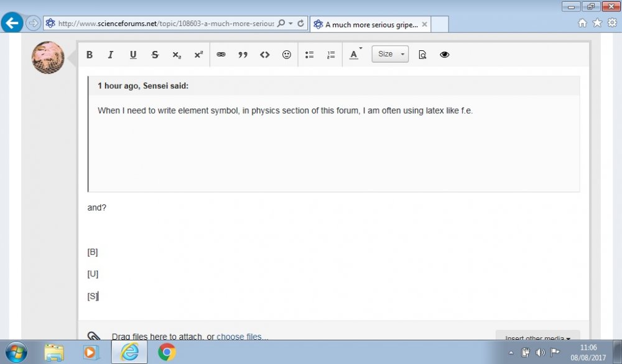This screenshot has width=622, height=364.
Task: Insert a numbered list
Action: 331,55
